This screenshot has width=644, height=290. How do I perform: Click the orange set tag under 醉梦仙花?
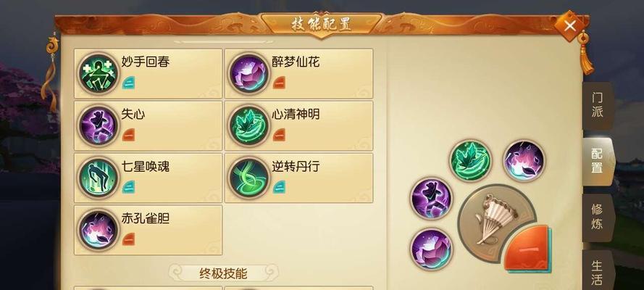pyautogui.click(x=280, y=83)
